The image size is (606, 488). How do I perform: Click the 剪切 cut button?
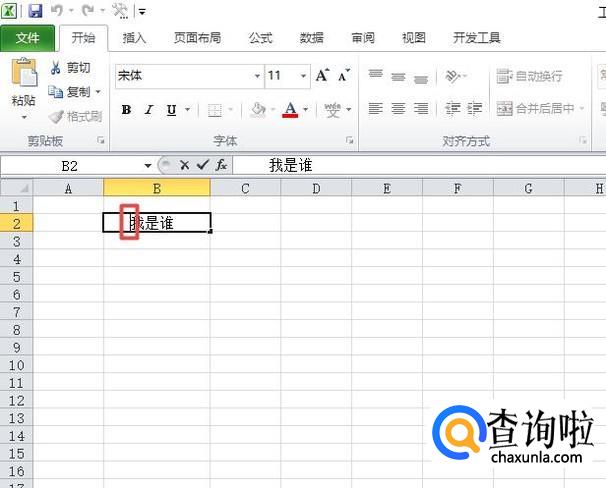click(70, 68)
